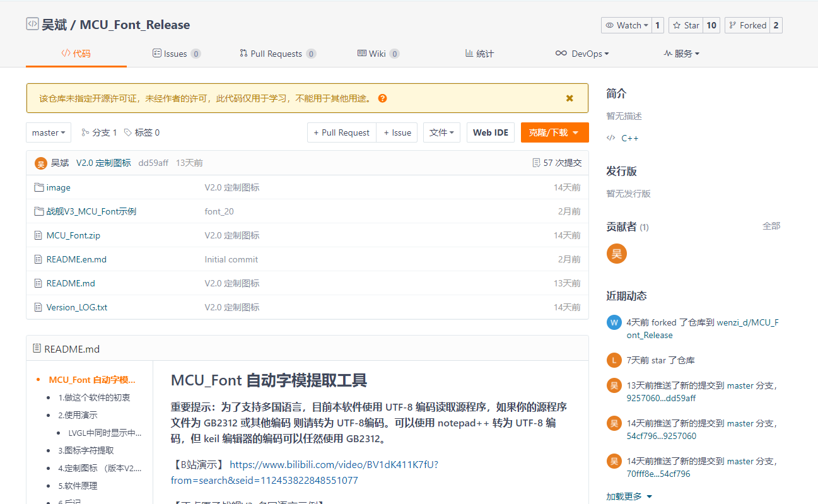Select MCU_Font 自动字模... outline heading

click(92, 380)
